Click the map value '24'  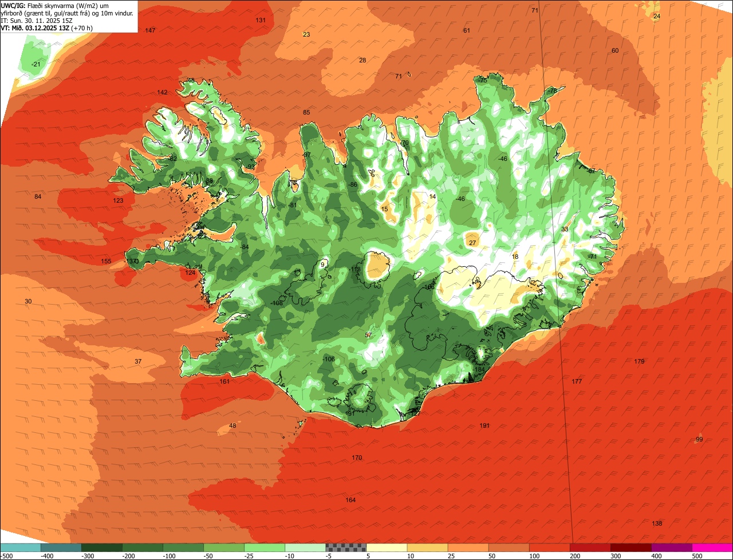pos(657,16)
